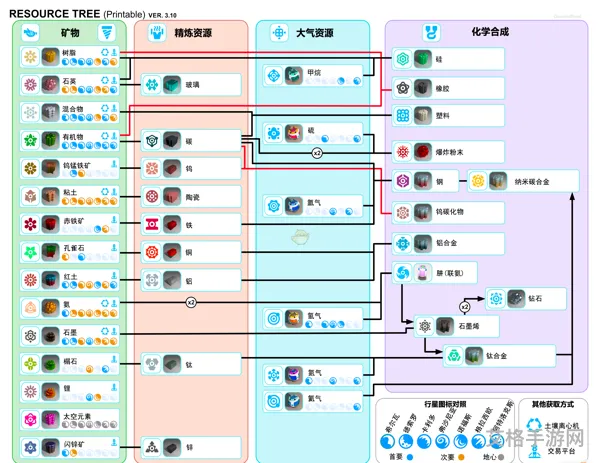Click the 榴石 mineral label
The height and width of the screenshot is (463, 600).
pyautogui.click(x=70, y=361)
